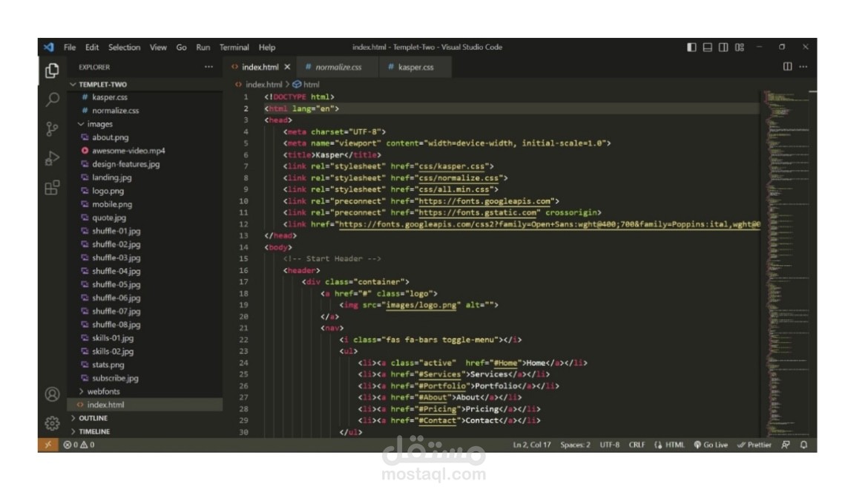Screen dimensions: 868x493
Task: Open the Selection menu
Action: pyautogui.click(x=124, y=47)
